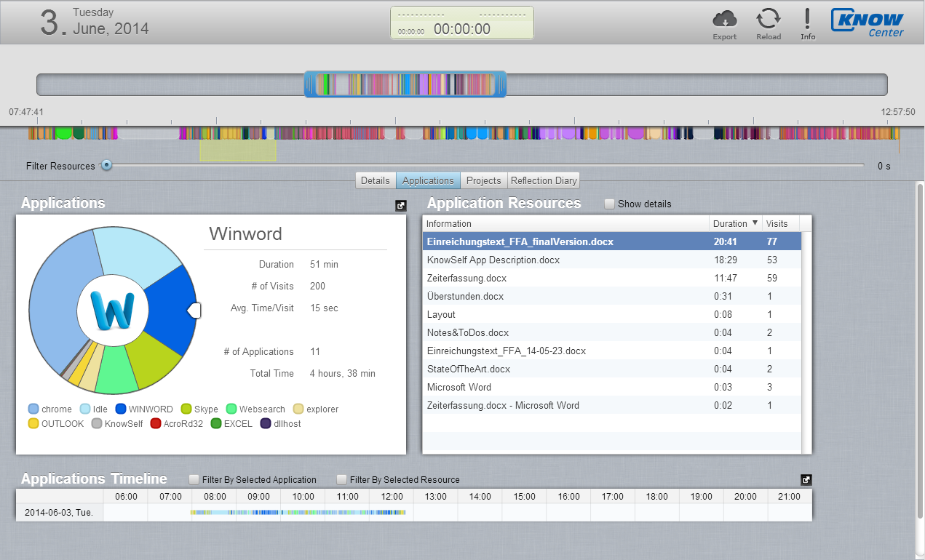Select Zeiterfassung.docx - Microsoft Word row
The height and width of the screenshot is (560, 925).
(x=612, y=405)
